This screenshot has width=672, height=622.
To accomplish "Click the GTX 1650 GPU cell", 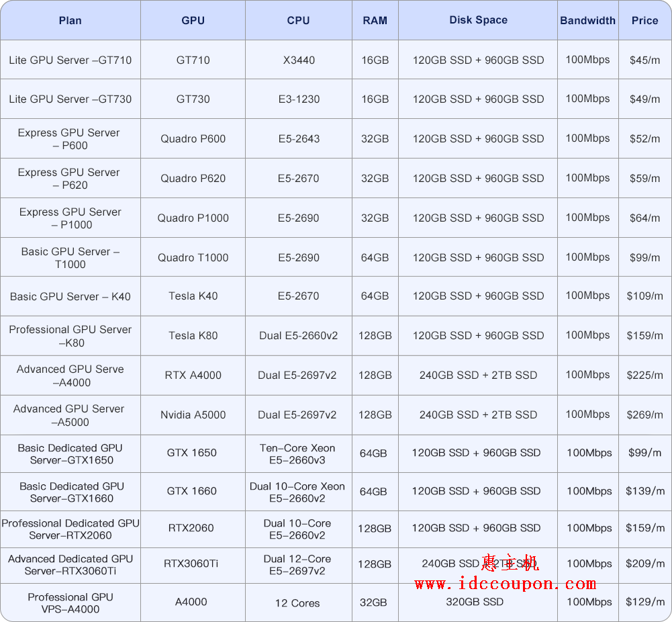I will click(191, 453).
